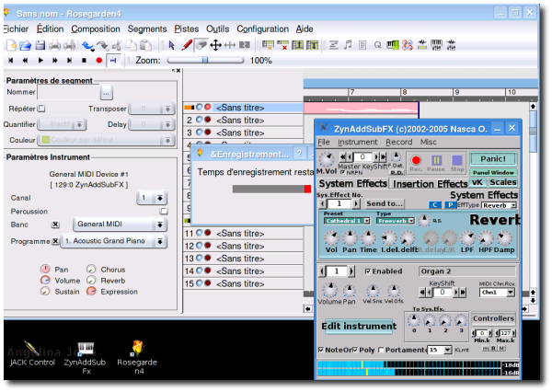Open the Pistes menu
The image size is (552, 392).
pyautogui.click(x=187, y=29)
